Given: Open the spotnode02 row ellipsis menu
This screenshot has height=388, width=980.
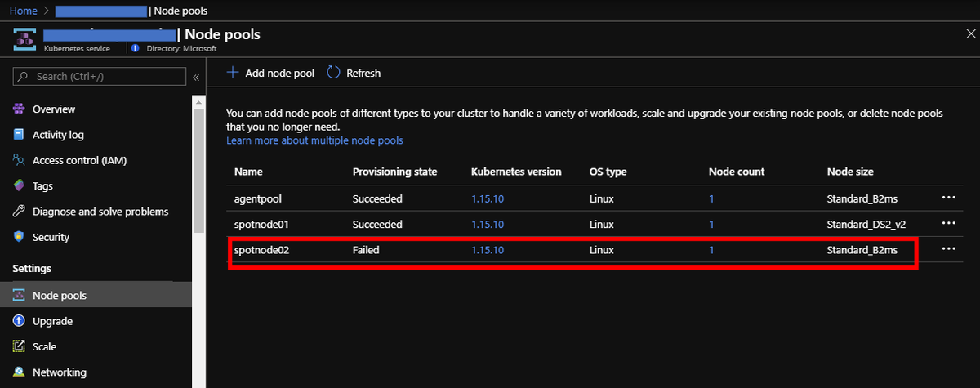Looking at the screenshot, I should [948, 249].
